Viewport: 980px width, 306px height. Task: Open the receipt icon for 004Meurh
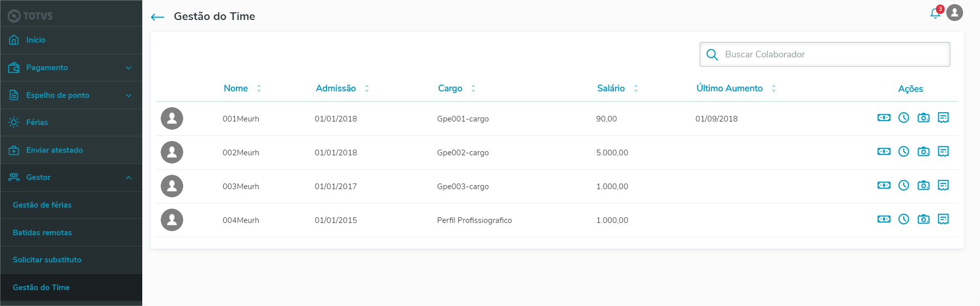(x=943, y=219)
